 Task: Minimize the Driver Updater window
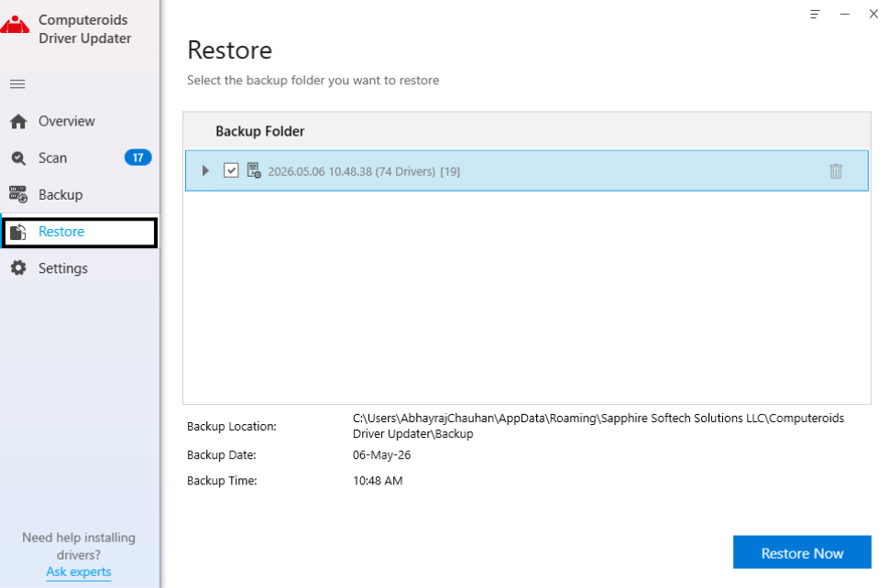coord(845,14)
